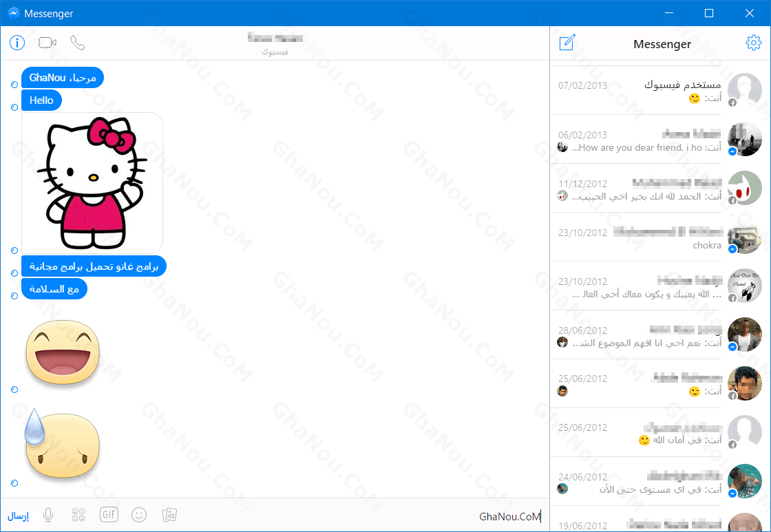Click the sweating emoji sticker
Screen dimensions: 771x532
click(x=62, y=445)
